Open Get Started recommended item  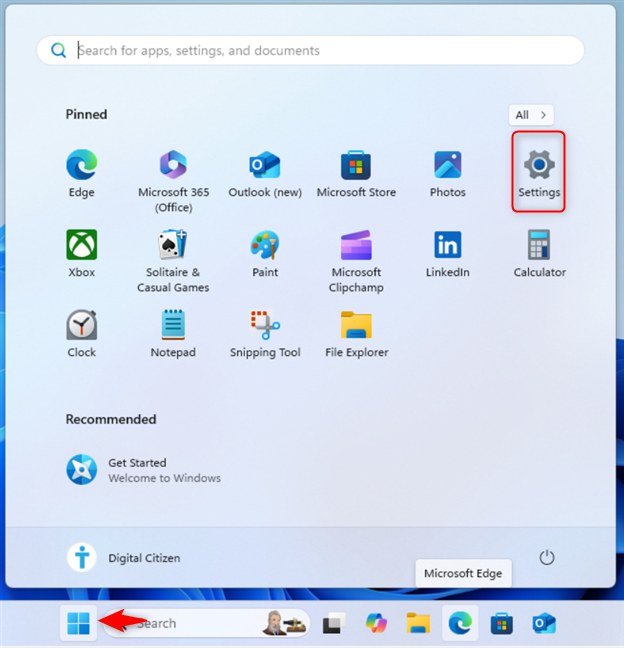point(144,470)
